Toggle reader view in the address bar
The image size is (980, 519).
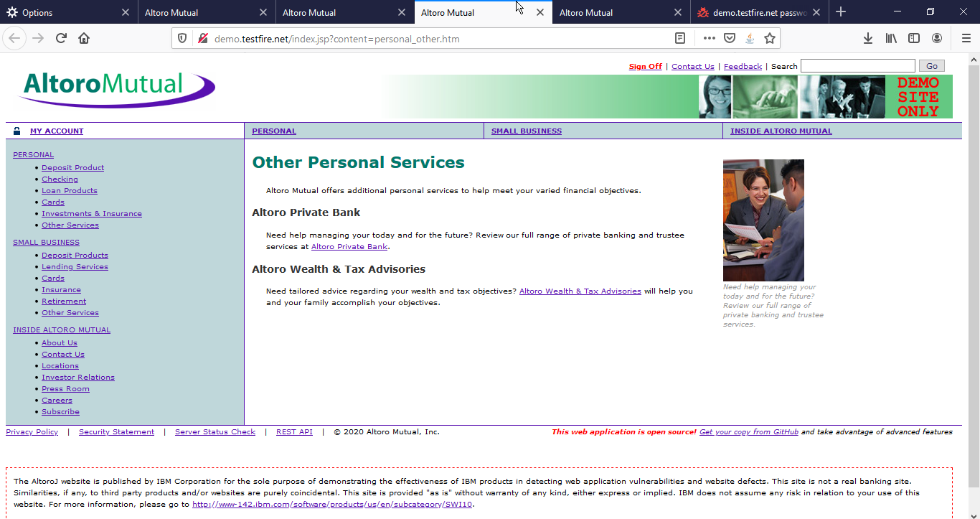coord(680,39)
